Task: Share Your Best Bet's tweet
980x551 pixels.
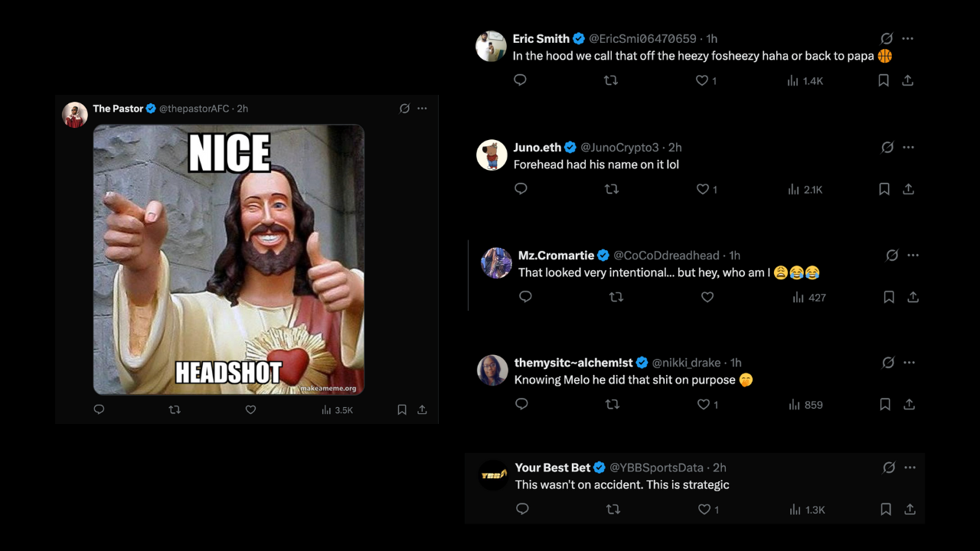Action: [x=910, y=509]
